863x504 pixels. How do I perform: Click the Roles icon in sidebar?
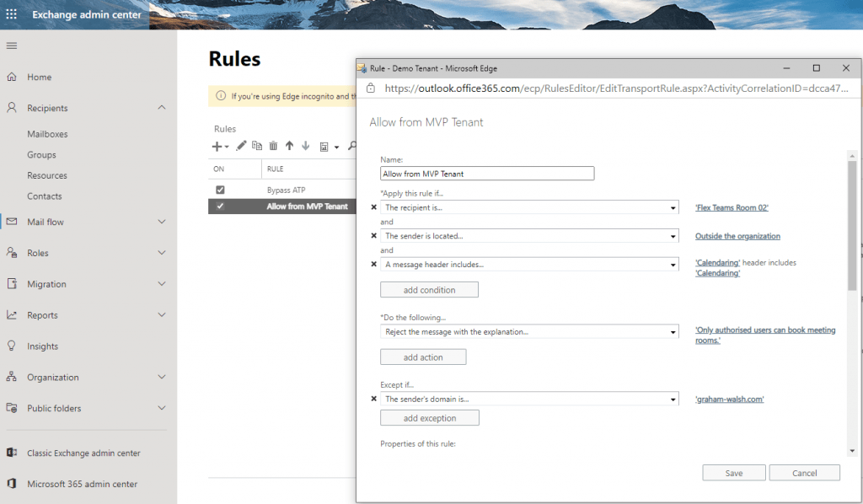[x=12, y=253]
